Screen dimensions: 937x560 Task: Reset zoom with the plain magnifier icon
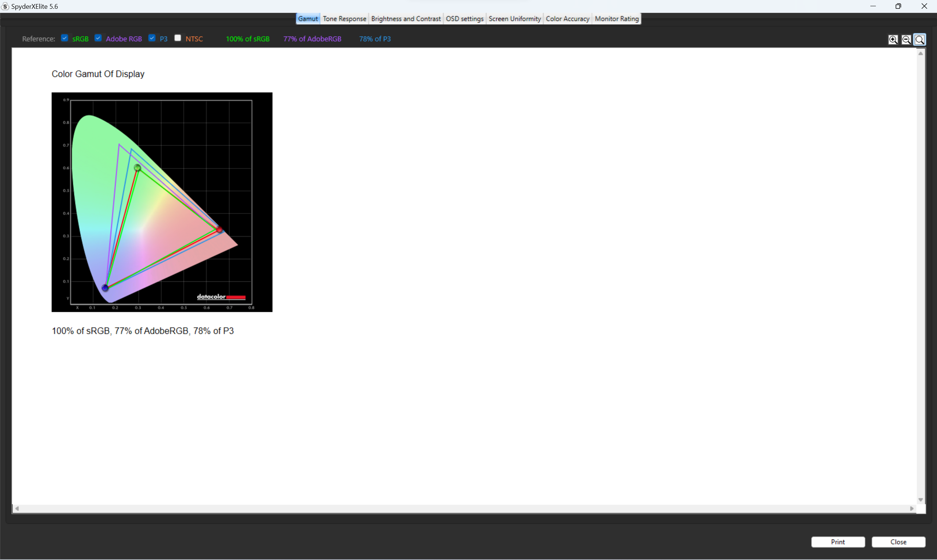click(x=920, y=40)
